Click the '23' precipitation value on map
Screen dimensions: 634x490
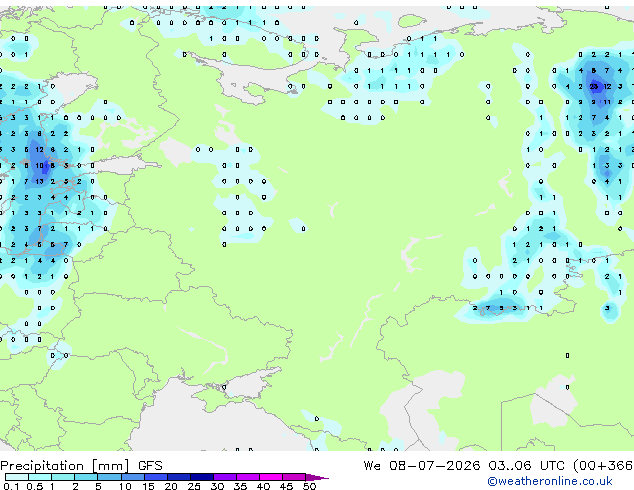[594, 86]
